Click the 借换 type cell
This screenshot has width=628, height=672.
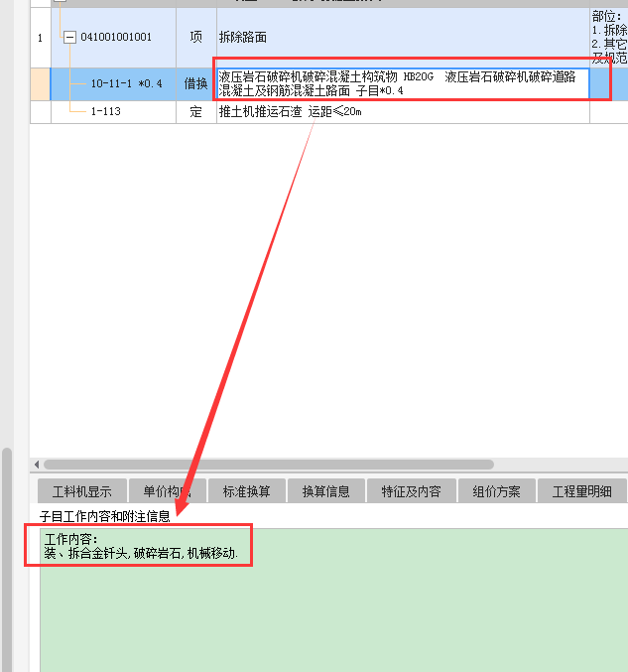(x=196, y=84)
